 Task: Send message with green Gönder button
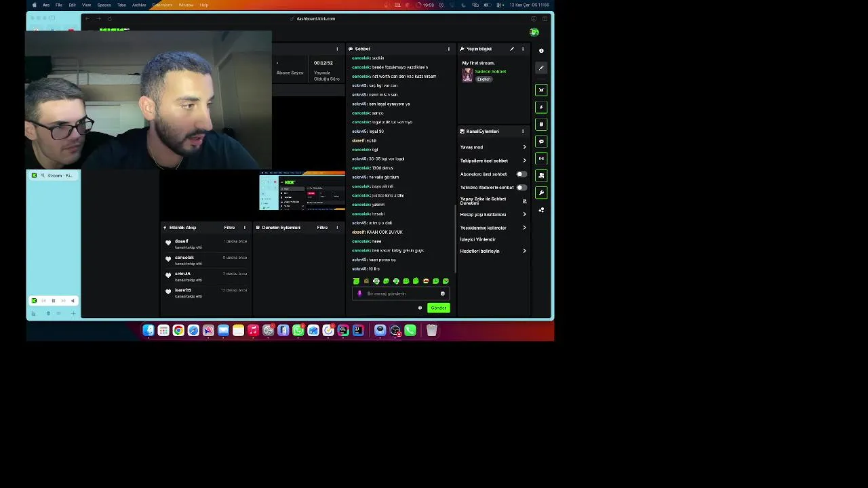[438, 308]
